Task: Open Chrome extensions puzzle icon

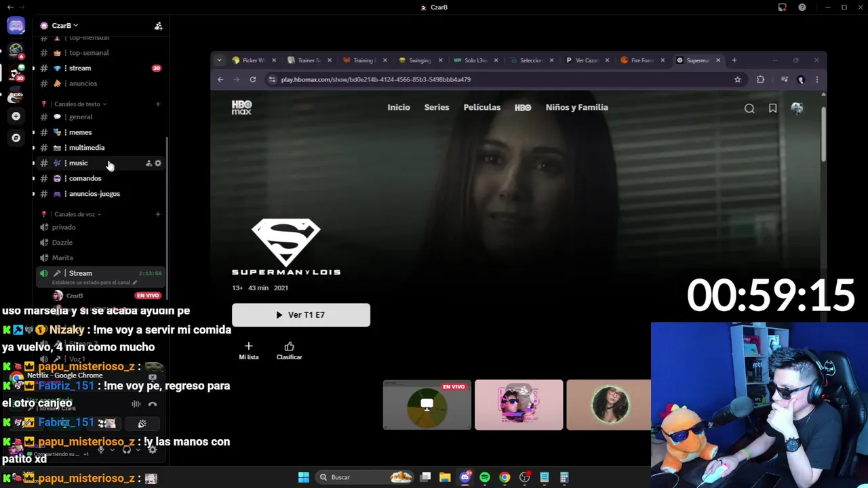Action: 760,79
